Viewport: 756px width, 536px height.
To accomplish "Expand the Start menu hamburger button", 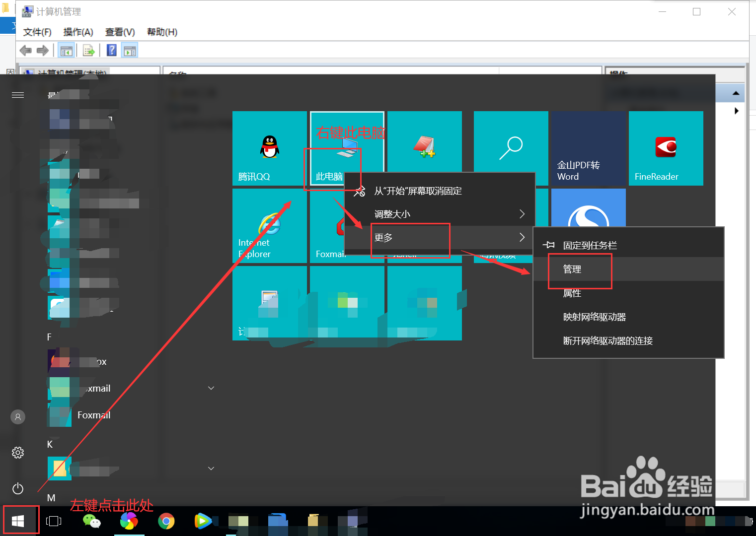I will (18, 95).
